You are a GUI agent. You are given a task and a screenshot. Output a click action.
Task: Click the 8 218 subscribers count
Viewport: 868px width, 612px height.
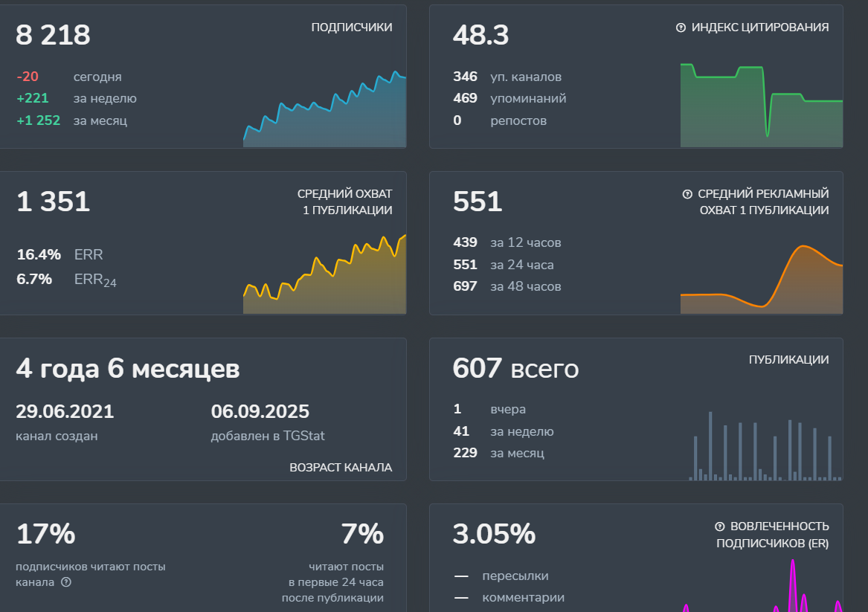[x=53, y=35]
